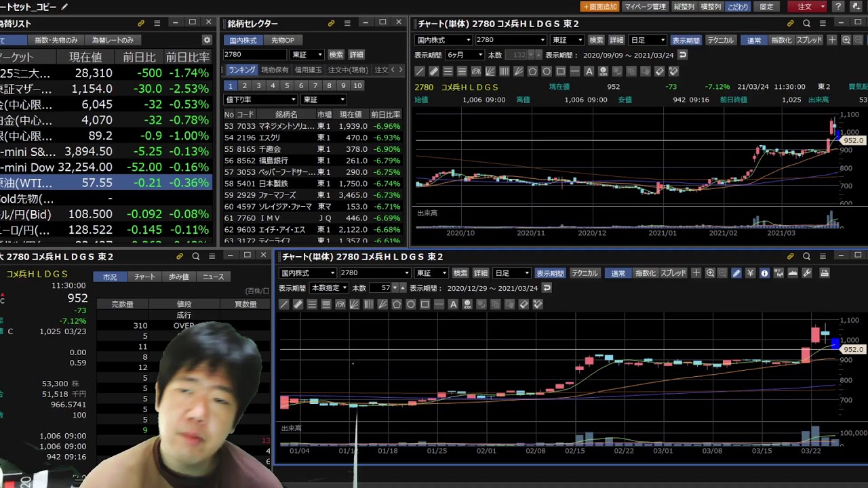The image size is (868, 488).
Task: Toggle 表示期間 button in bottom chart
Action: (550, 273)
